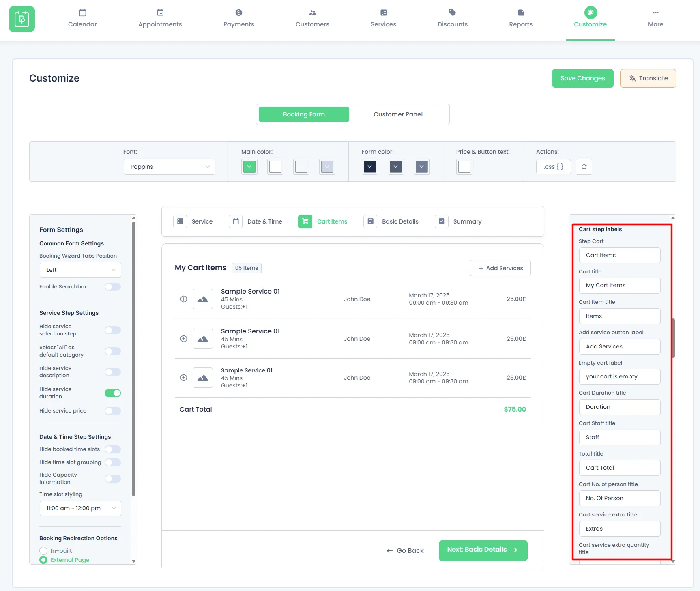Click Next: Basic Details button
The width and height of the screenshot is (700, 591).
coord(483,550)
